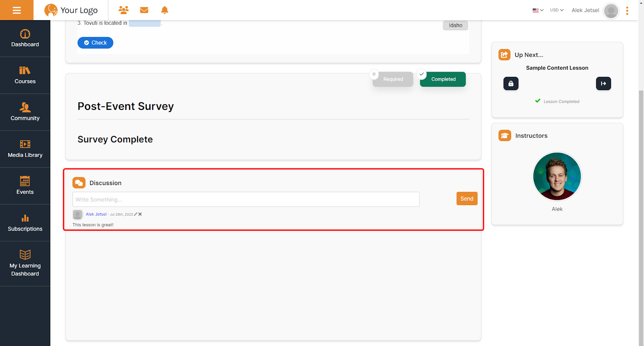Focus the Write Something comment field
The height and width of the screenshot is (346, 644).
tap(246, 200)
